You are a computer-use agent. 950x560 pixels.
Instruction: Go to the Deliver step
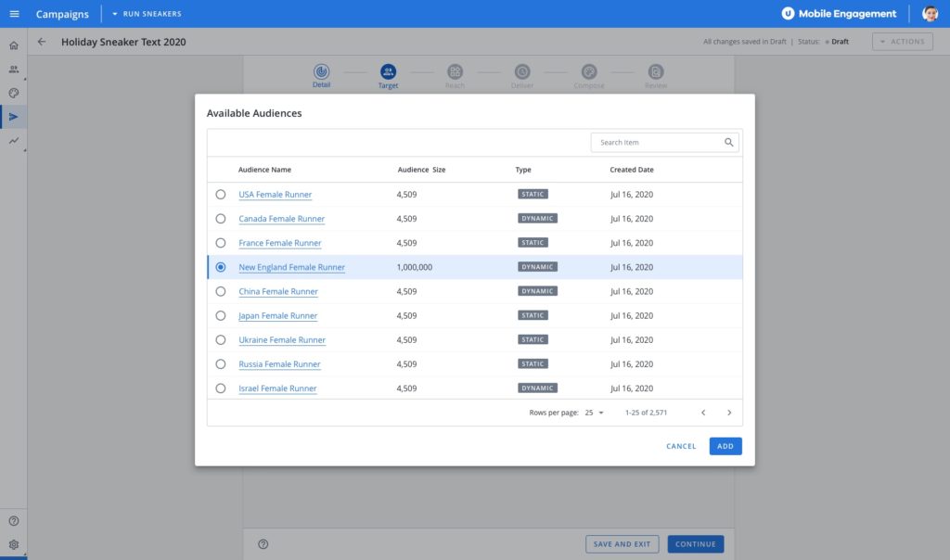point(522,76)
